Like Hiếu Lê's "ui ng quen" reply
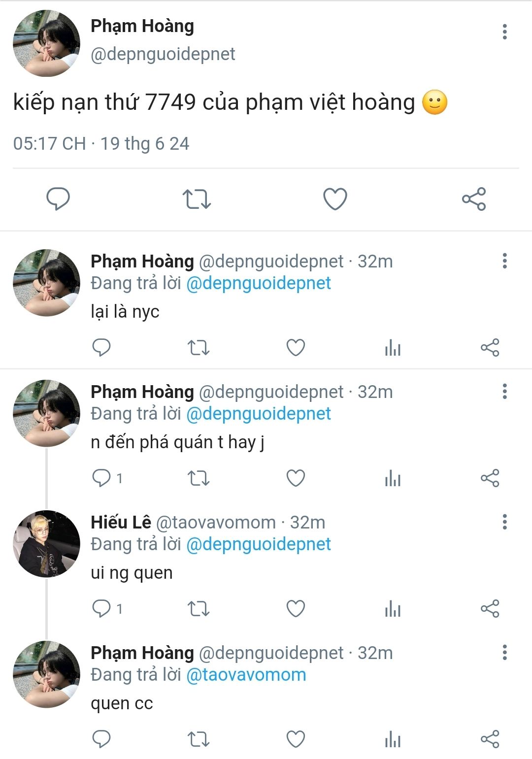532x759 pixels. pyautogui.click(x=296, y=609)
